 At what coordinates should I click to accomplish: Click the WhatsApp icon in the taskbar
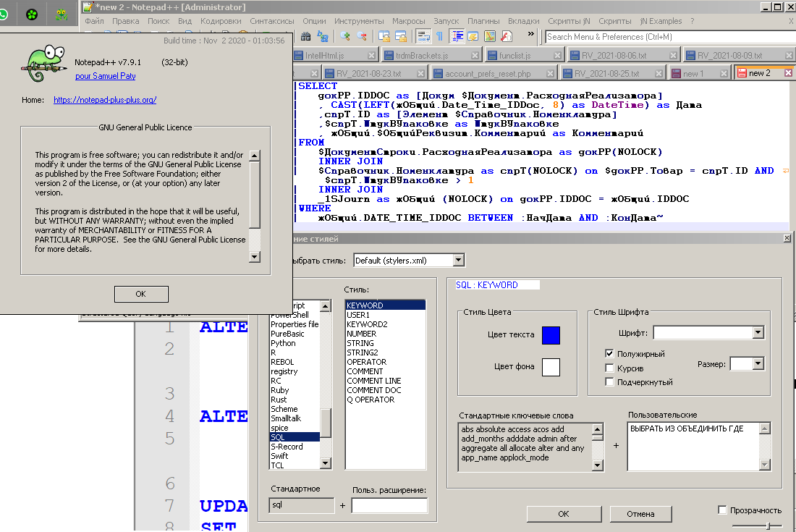click(x=3, y=14)
